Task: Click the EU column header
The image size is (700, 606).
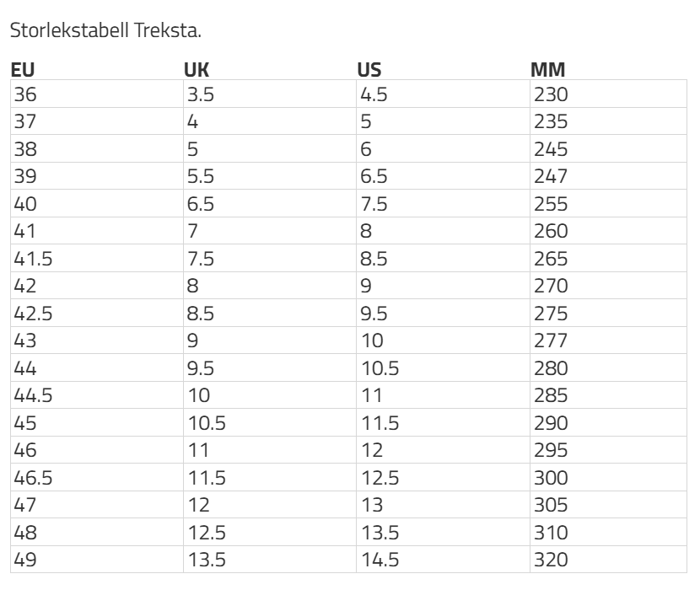Action: point(22,70)
